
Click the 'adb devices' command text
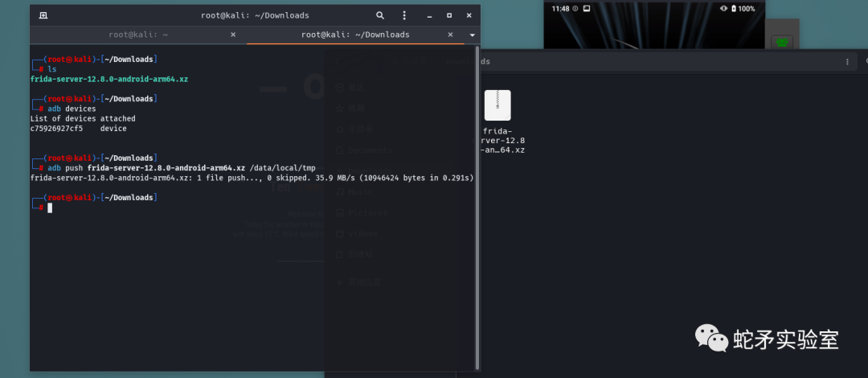[x=72, y=109]
